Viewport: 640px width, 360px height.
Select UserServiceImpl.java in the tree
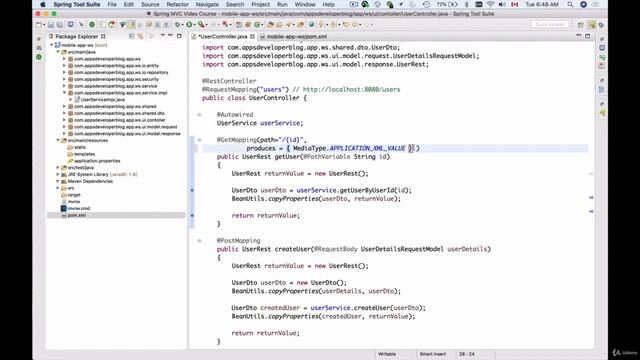[x=102, y=100]
